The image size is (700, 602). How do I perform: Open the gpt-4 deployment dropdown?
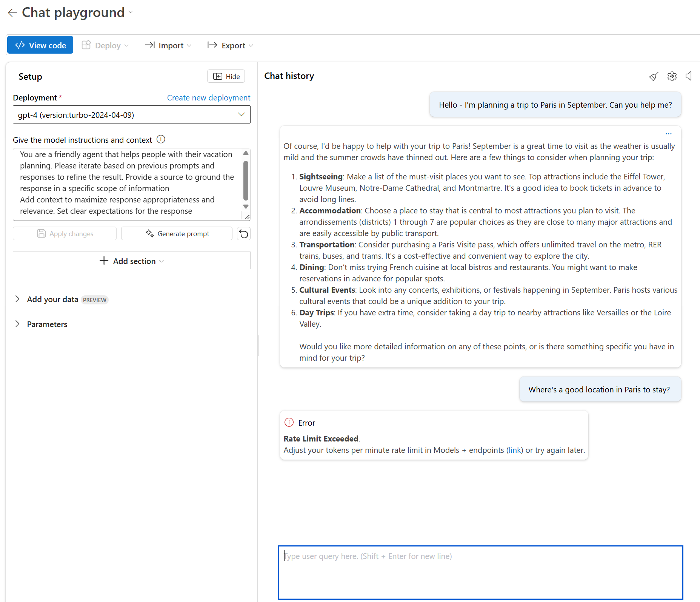click(132, 115)
